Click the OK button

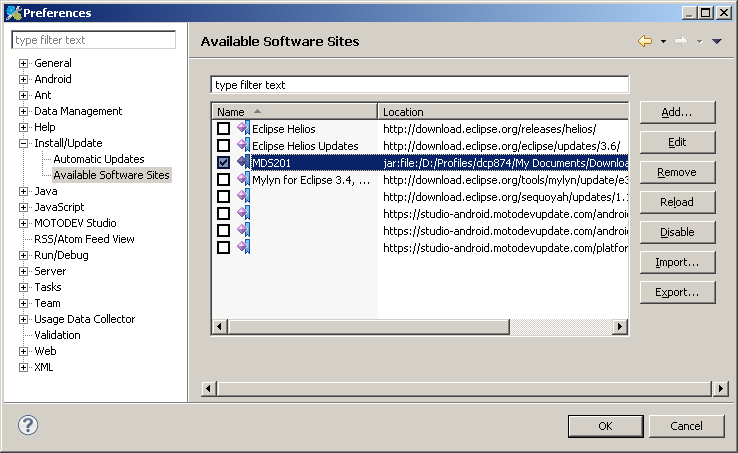[605, 426]
